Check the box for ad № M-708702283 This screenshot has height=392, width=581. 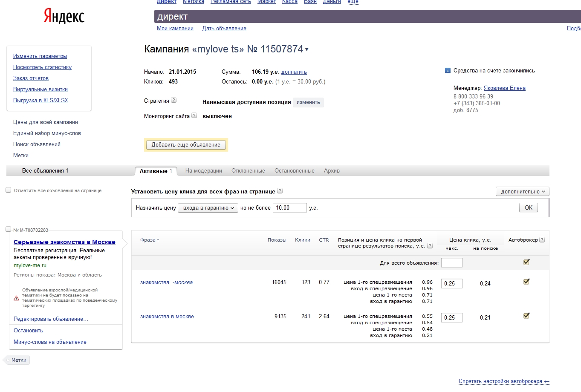click(8, 229)
